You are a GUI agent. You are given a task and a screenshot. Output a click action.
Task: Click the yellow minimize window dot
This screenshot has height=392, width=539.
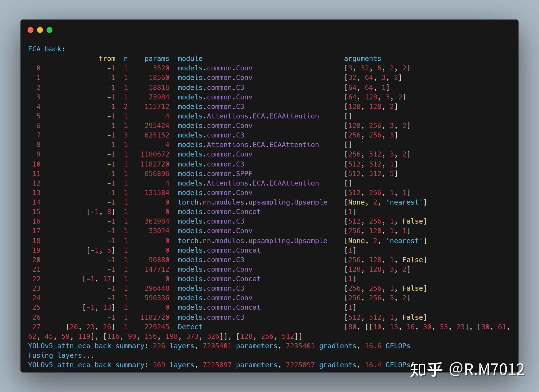click(40, 30)
